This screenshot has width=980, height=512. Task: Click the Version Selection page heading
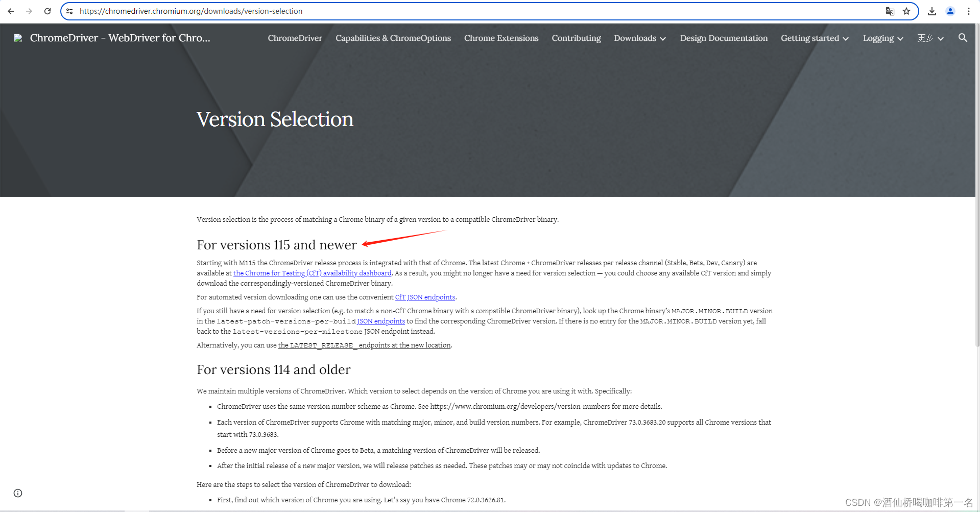(275, 119)
